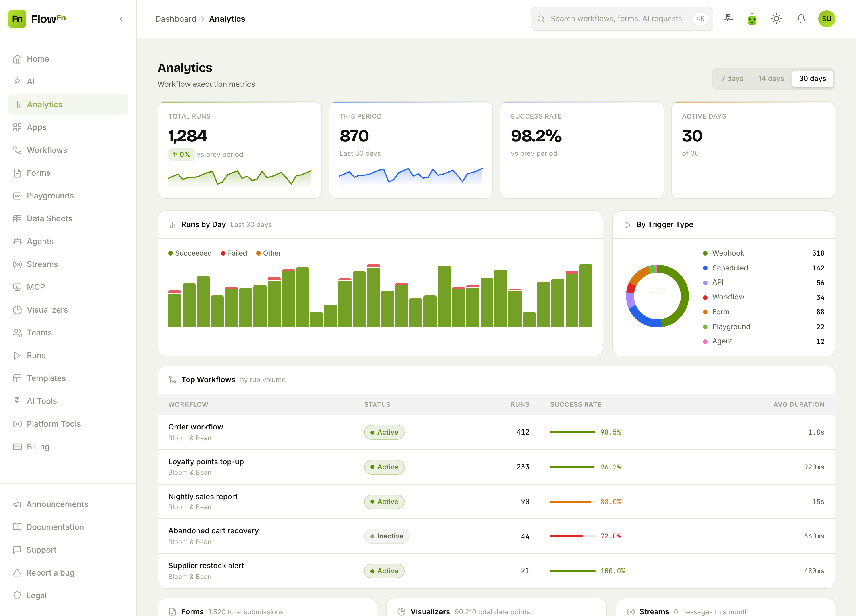Click the trigger type donut chart
Image resolution: width=856 pixels, height=616 pixels.
[657, 296]
